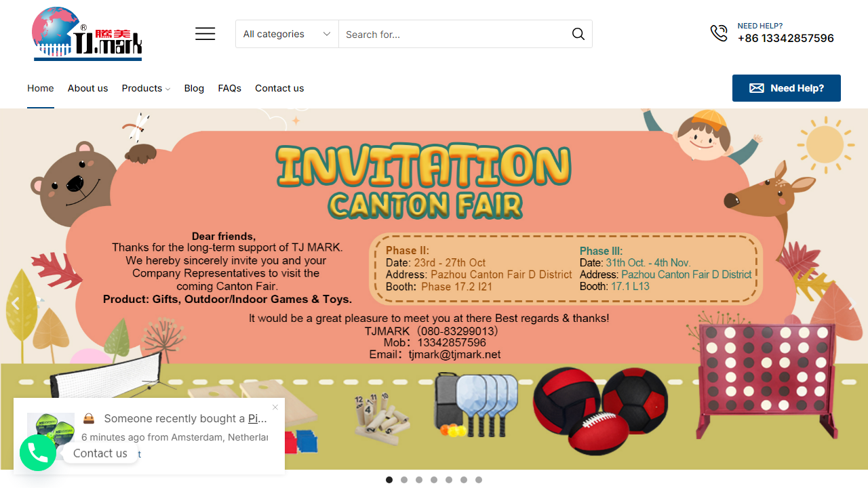868x488 pixels.
Task: Open the All categories dropdown
Action: pos(287,34)
